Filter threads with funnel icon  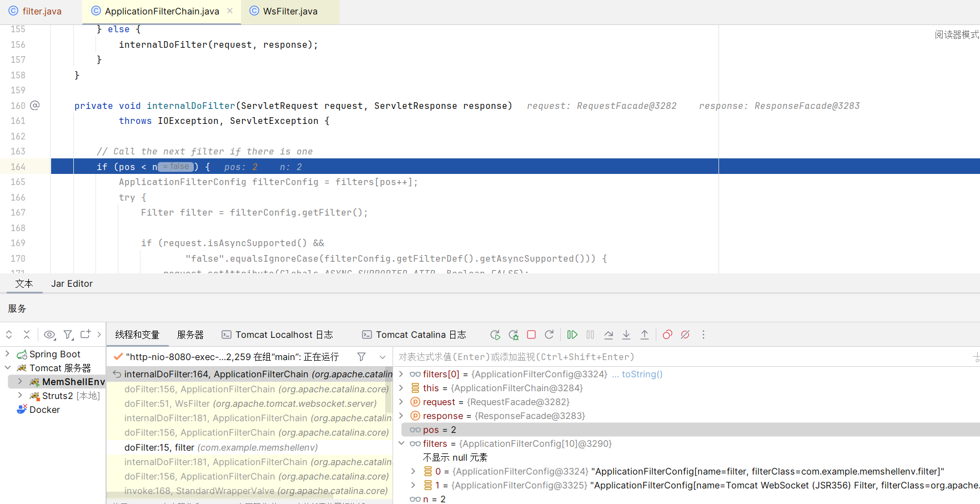[361, 357]
